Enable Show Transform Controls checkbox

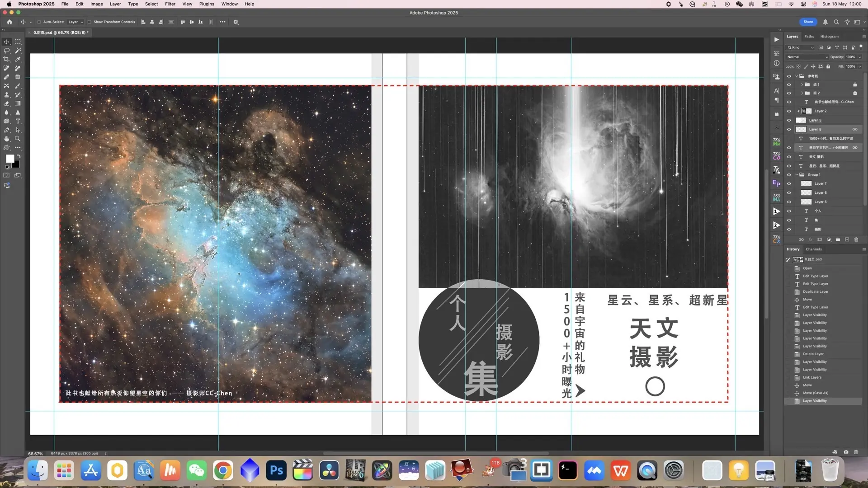90,22
